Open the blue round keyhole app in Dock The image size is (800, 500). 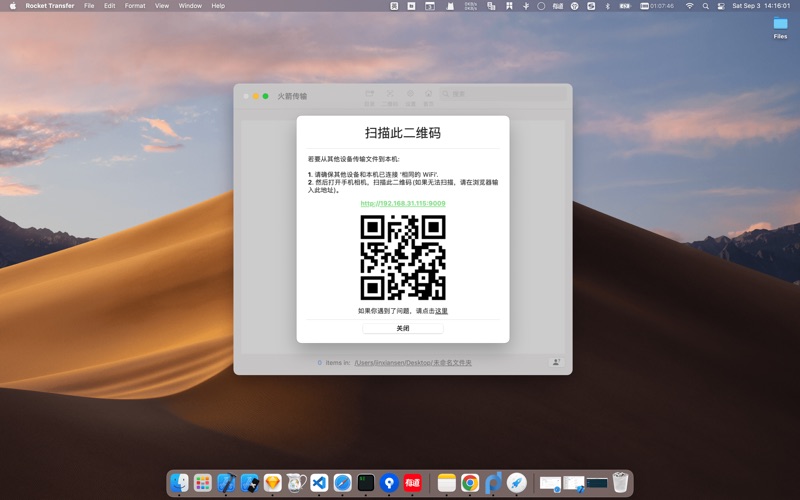(x=389, y=483)
